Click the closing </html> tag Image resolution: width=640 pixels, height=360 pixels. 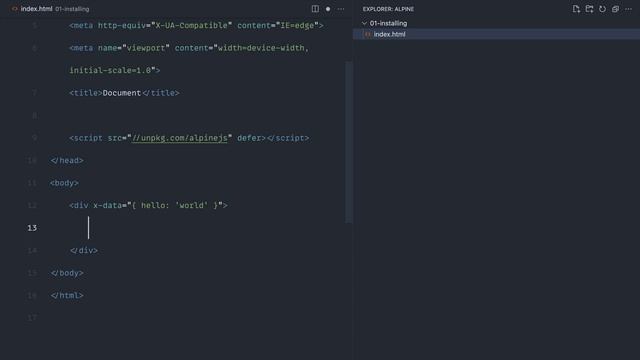pyautogui.click(x=67, y=295)
